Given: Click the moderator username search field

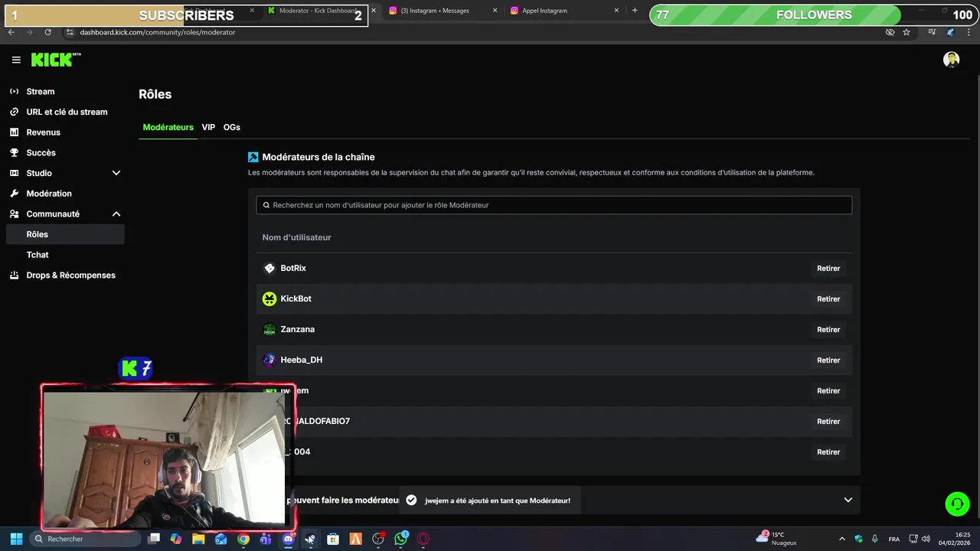Looking at the screenshot, I should 554,205.
